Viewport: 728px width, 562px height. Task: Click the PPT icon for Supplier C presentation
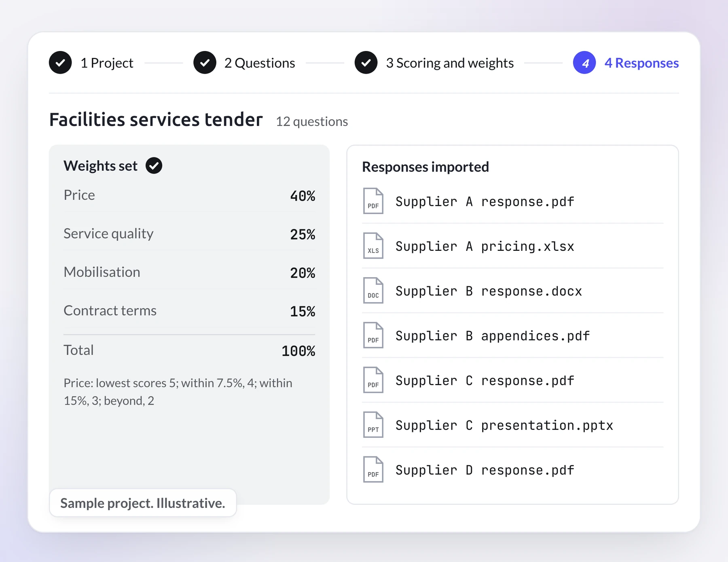[373, 425]
